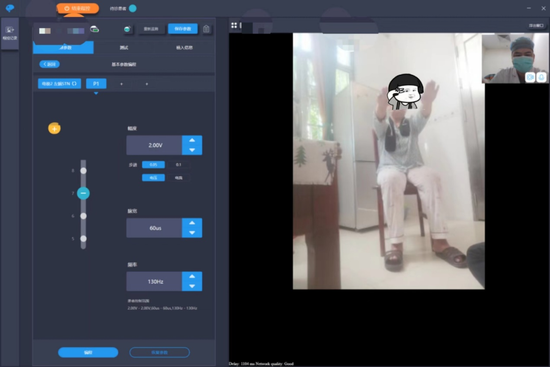The image size is (550, 367).
Task: Decrease the 2.00V amplitude with down arrow
Action: (x=192, y=150)
